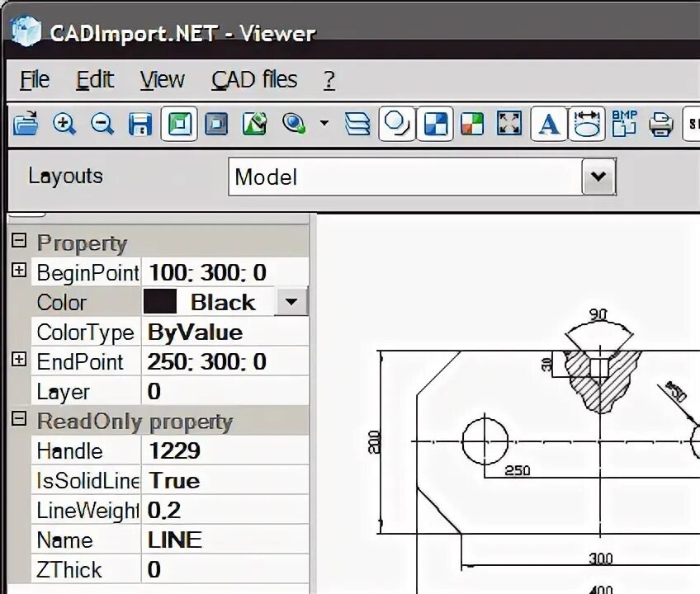Open a file with the folder icon

[x=26, y=124]
